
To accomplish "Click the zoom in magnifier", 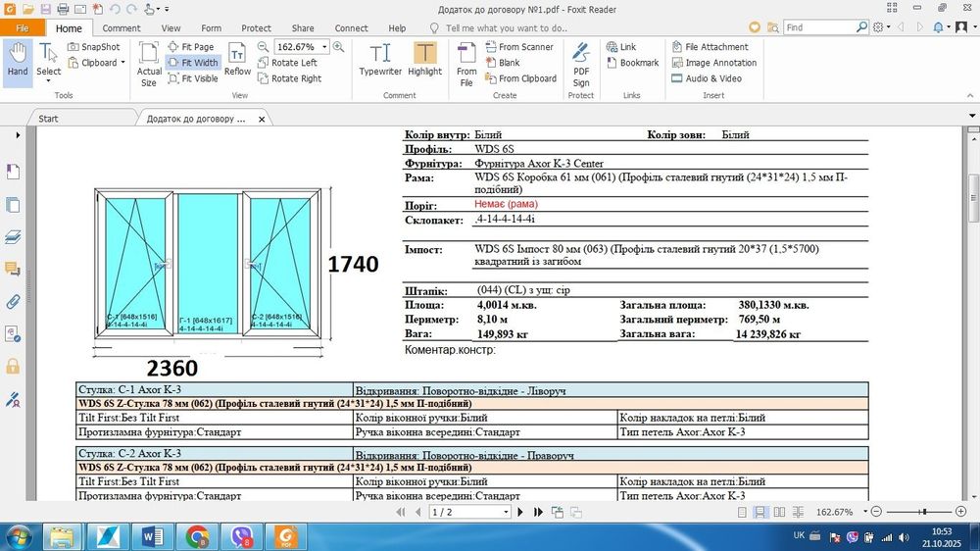I will (339, 47).
